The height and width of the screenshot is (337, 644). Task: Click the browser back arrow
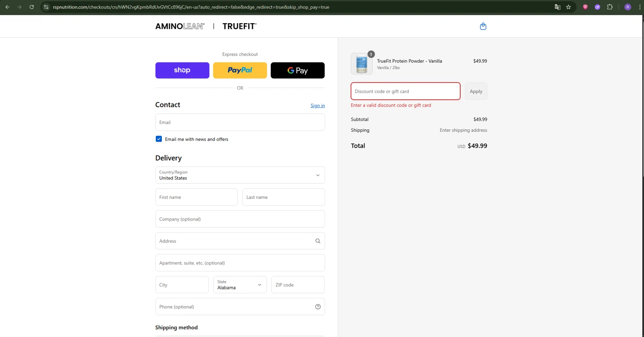coord(7,7)
